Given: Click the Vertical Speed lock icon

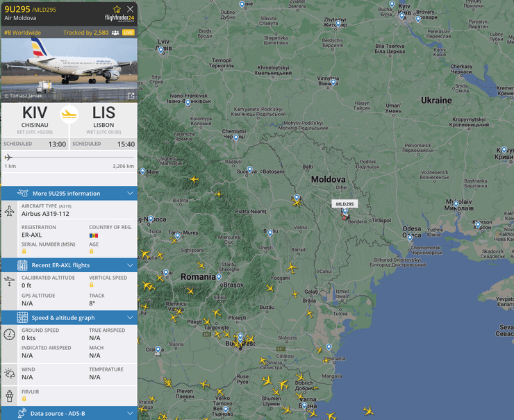Looking at the screenshot, I should (x=92, y=285).
